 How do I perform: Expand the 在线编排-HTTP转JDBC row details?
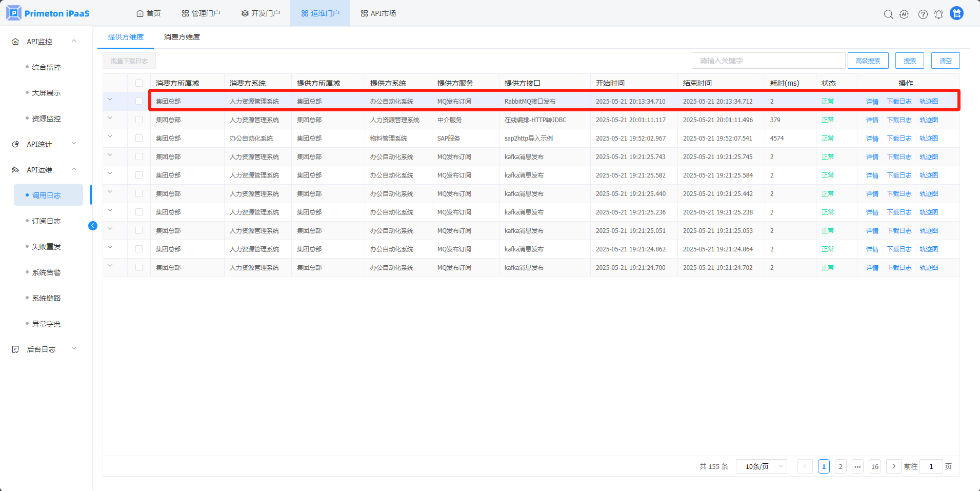[110, 119]
